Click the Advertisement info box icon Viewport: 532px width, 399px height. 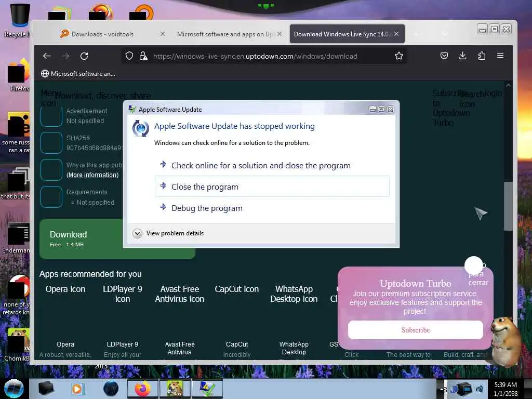[x=51, y=116]
